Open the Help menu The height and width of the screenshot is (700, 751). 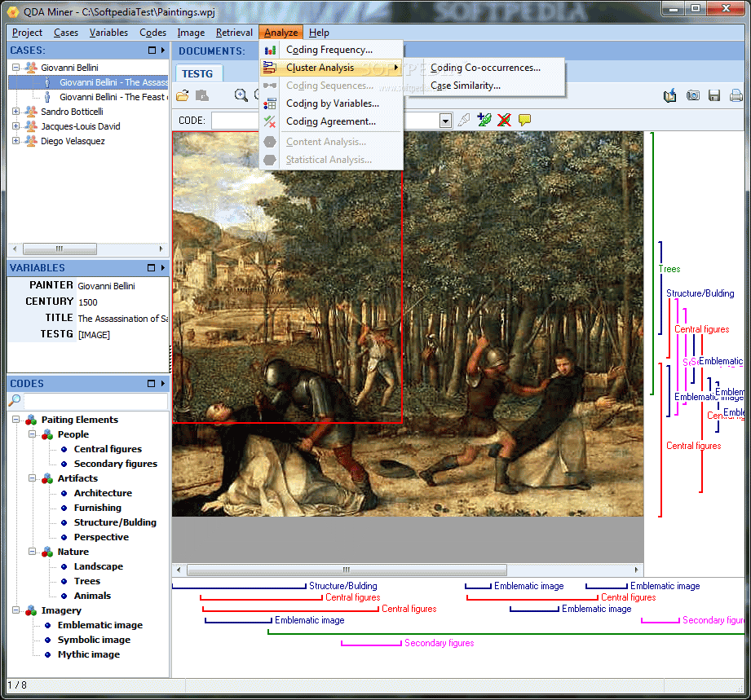pos(319,33)
